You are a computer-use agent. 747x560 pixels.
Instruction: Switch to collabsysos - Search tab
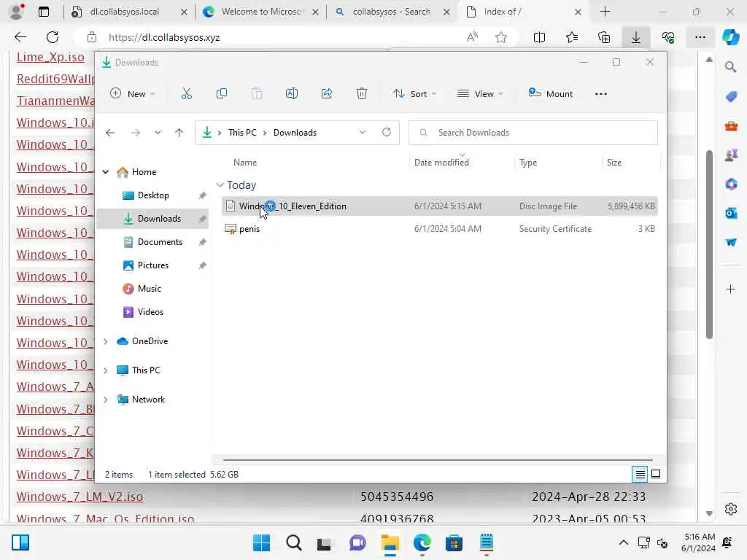(x=392, y=12)
